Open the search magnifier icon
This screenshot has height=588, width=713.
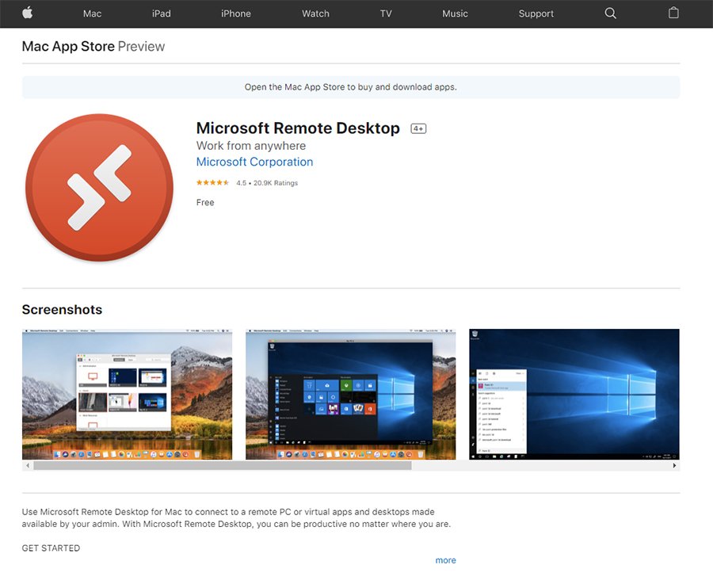[x=610, y=13]
